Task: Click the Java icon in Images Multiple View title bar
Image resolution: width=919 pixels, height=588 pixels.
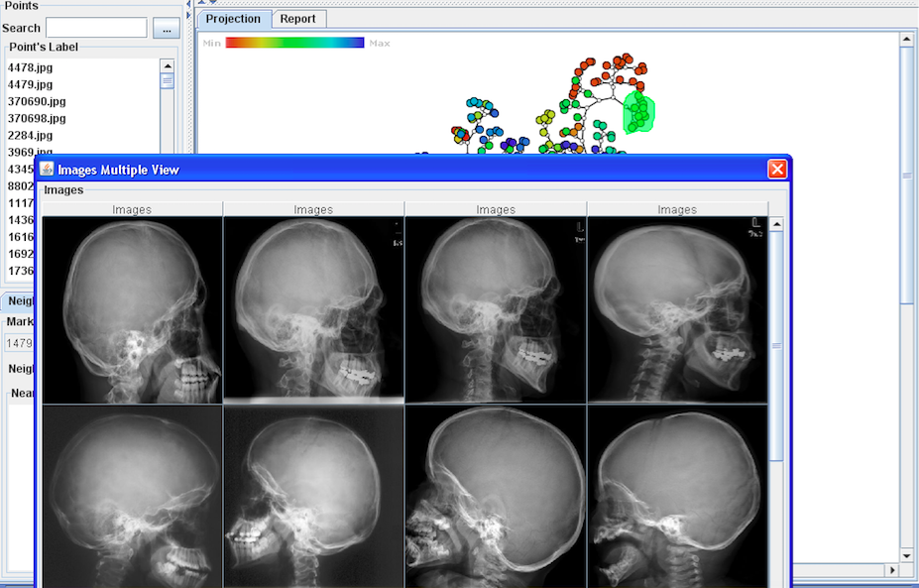Action: tap(47, 170)
